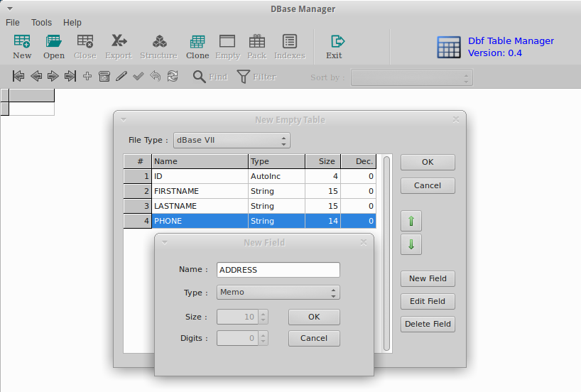The height and width of the screenshot is (392, 581).
Task: Click the delete record icon
Action: pyautogui.click(x=104, y=76)
